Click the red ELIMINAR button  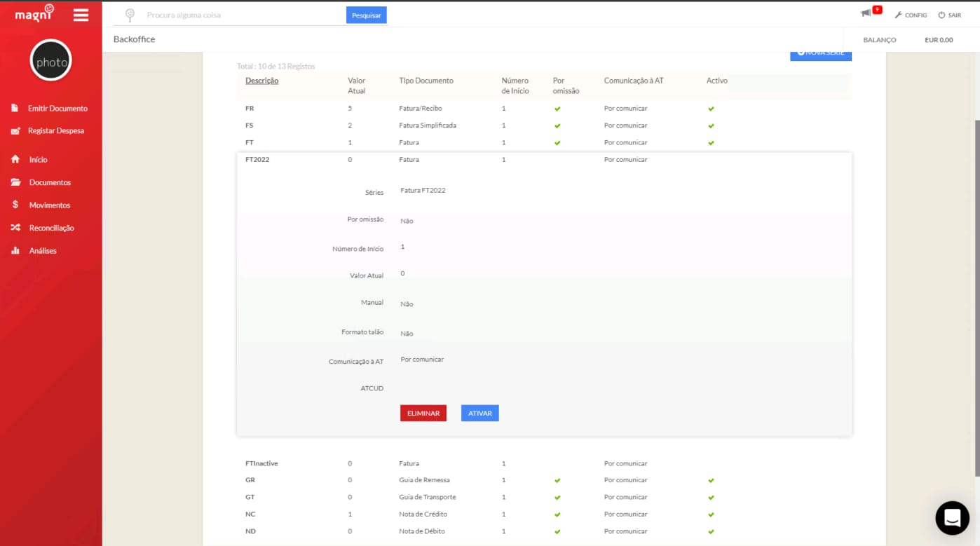tap(423, 414)
